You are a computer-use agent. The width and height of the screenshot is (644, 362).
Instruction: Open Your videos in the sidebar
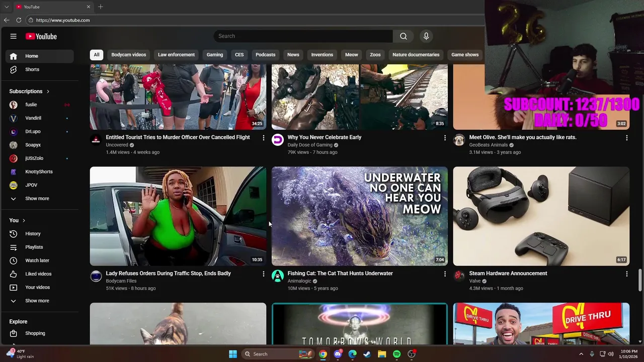pyautogui.click(x=39, y=287)
